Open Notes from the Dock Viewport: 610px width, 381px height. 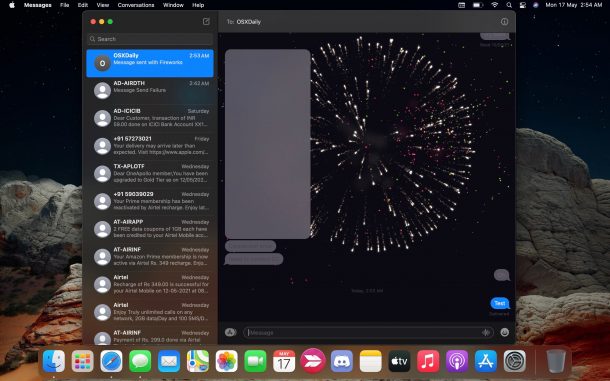click(370, 361)
